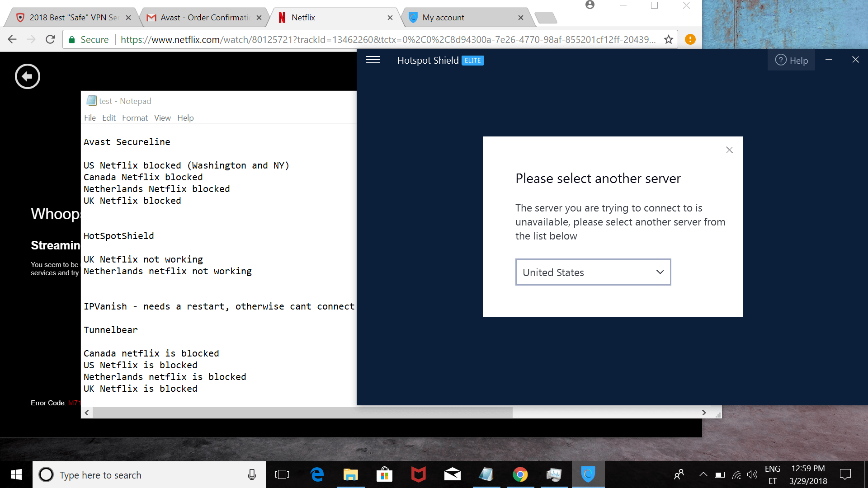Open Mail app from taskbar
Screen dimensions: 868x488
pyautogui.click(x=452, y=474)
